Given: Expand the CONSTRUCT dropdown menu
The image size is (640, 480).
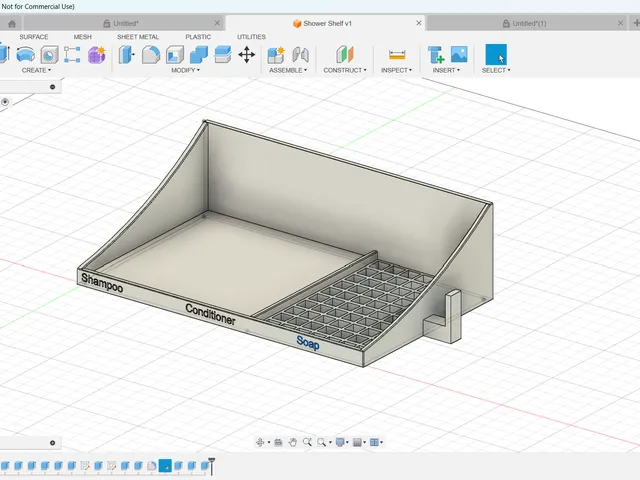Looking at the screenshot, I should [x=345, y=70].
